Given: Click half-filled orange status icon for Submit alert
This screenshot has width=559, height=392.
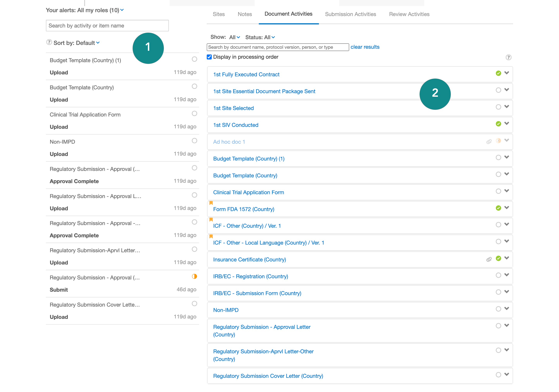Looking at the screenshot, I should point(194,276).
